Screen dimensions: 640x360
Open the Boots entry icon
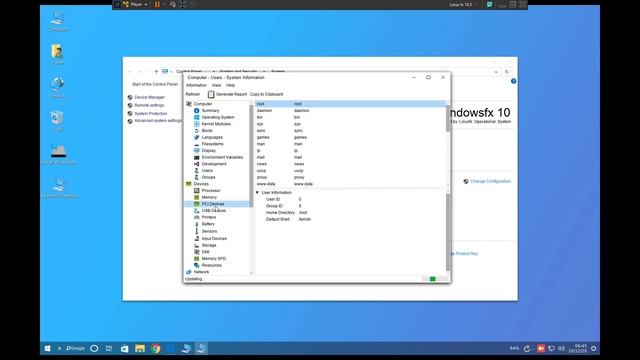click(x=196, y=131)
